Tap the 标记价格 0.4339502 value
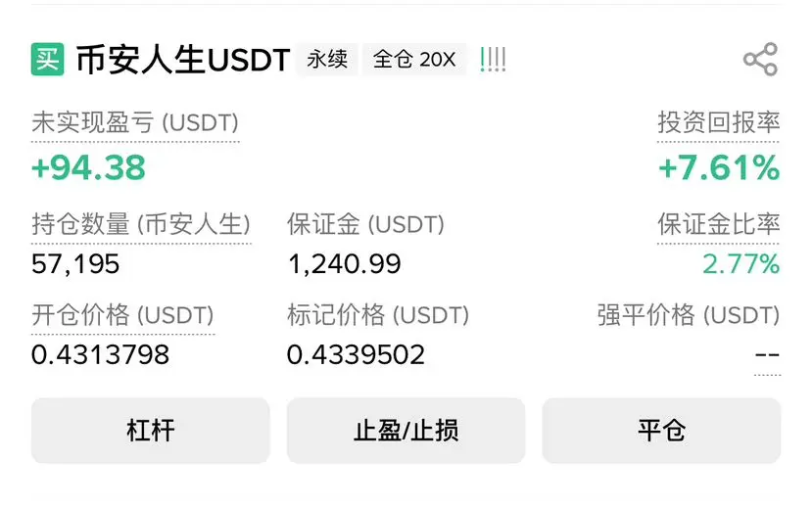This screenshot has height=507, width=812. tap(356, 355)
